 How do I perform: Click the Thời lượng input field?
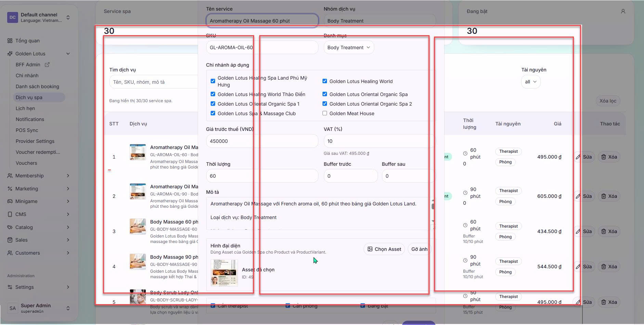click(x=262, y=176)
